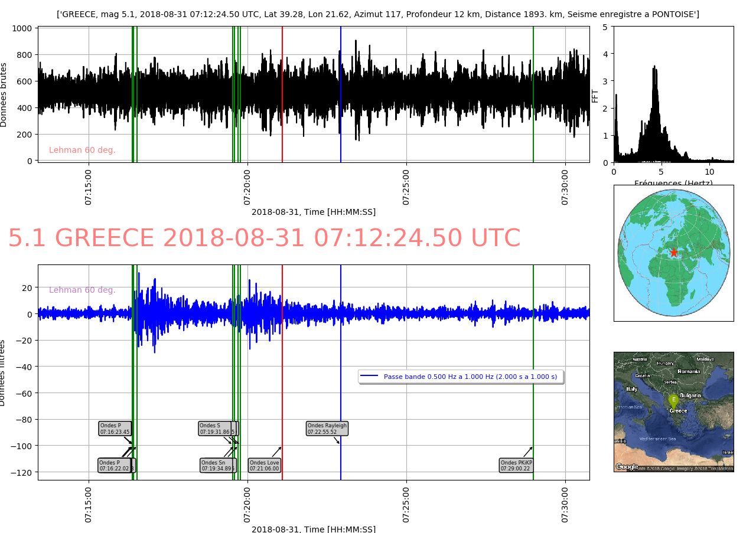This screenshot has height=533, width=756.
Task: Click the large 5.1 GREECE headline
Action: 264,238
